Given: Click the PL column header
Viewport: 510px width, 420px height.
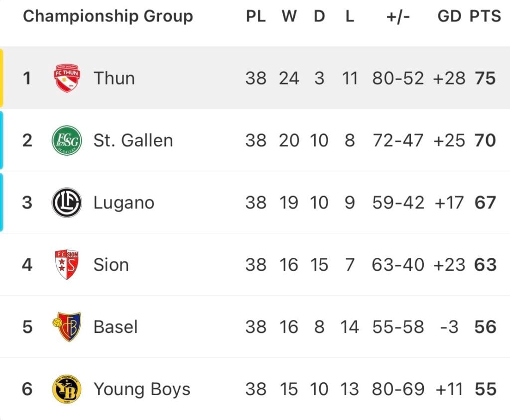Looking at the screenshot, I should coord(255,16).
